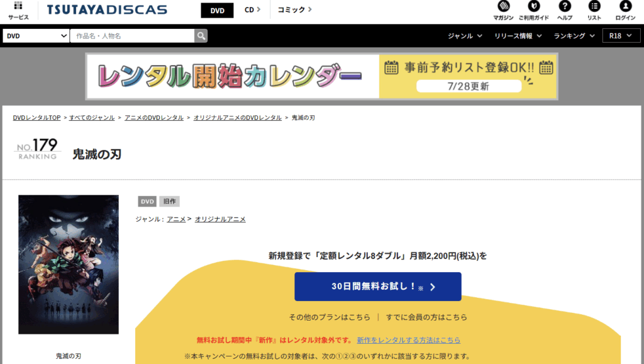
Task: Open その他のプランはこちら link
Action: pyautogui.click(x=330, y=317)
